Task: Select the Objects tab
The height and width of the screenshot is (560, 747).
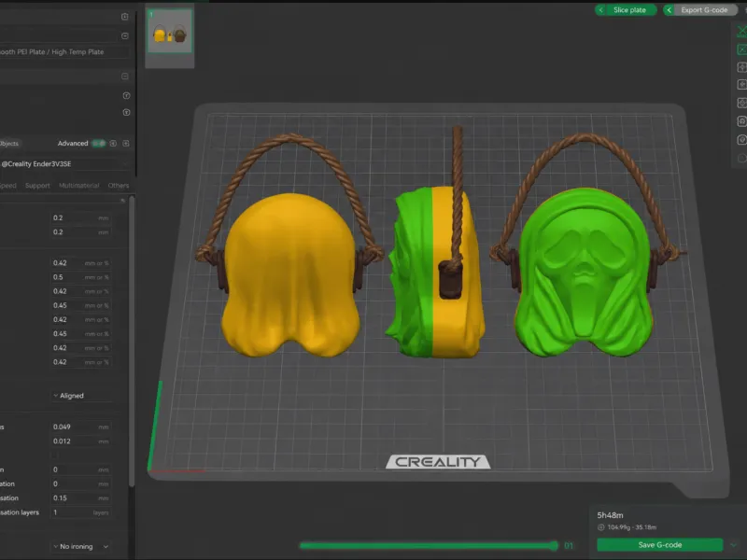Action: [9, 144]
